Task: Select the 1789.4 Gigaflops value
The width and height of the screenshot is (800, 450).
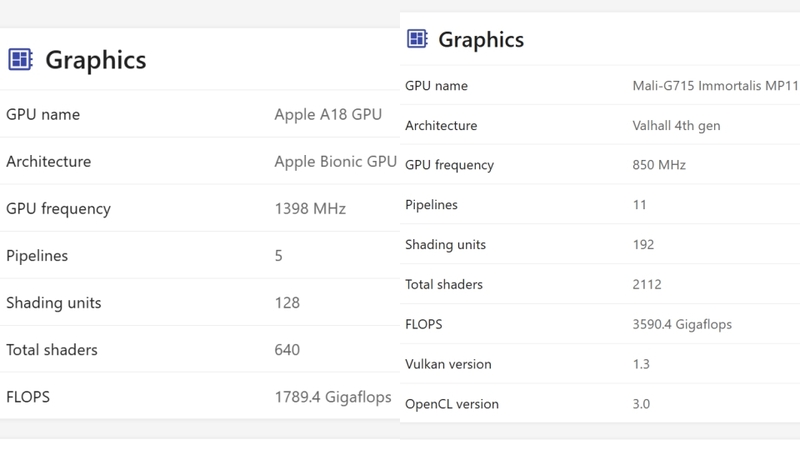Action: click(x=333, y=397)
